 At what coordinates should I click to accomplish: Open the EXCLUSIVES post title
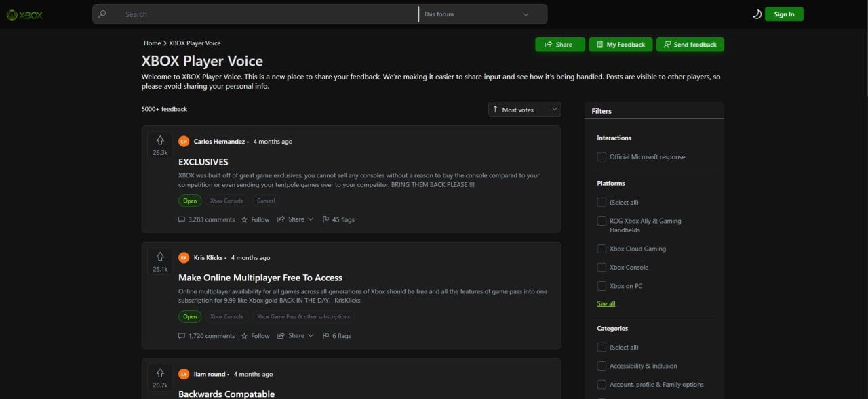(203, 162)
